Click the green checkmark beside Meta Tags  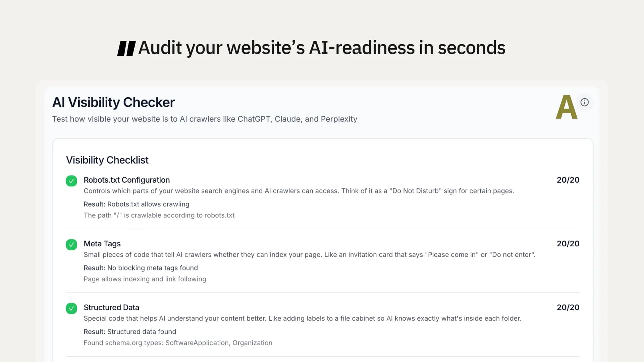(x=71, y=244)
